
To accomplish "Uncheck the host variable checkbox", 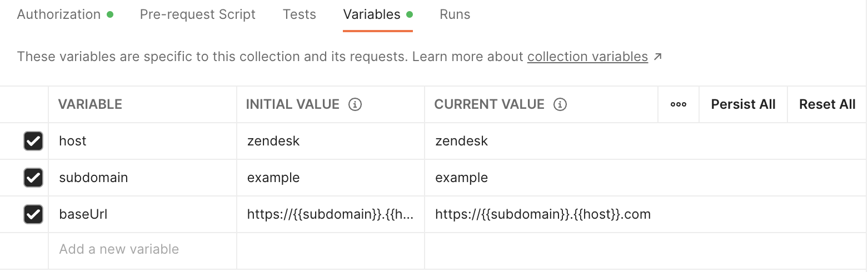I will 33,141.
